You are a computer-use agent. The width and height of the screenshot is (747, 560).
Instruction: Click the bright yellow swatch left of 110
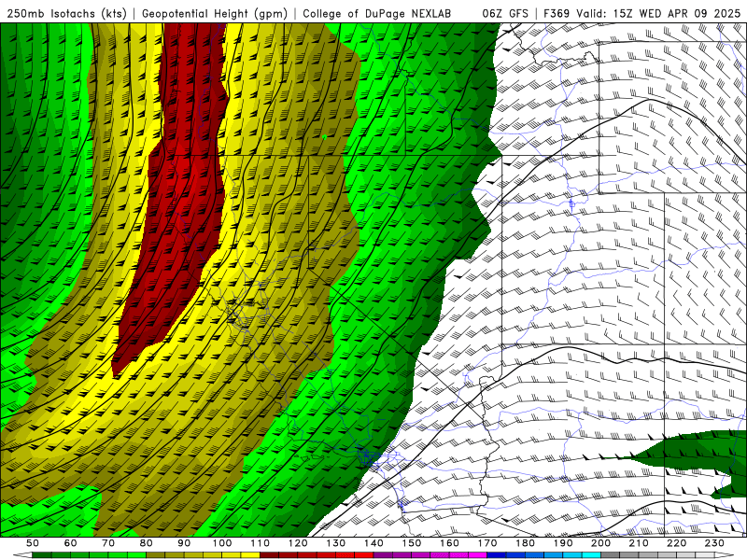click(250, 555)
